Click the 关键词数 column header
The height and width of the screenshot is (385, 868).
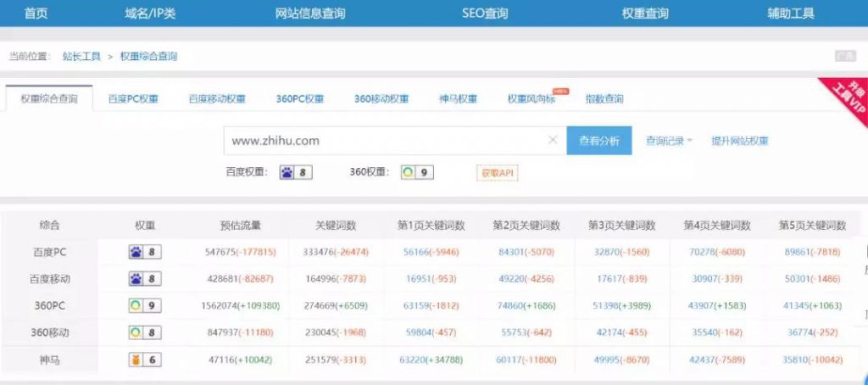click(x=336, y=226)
